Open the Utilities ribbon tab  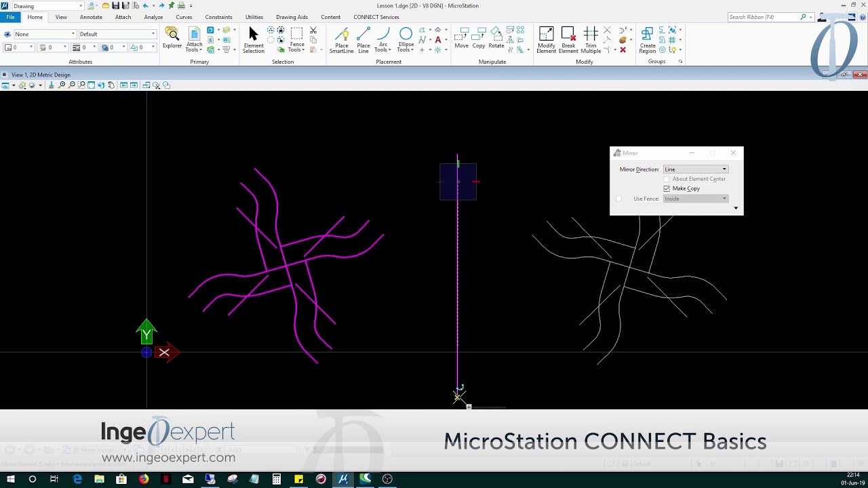coord(254,17)
